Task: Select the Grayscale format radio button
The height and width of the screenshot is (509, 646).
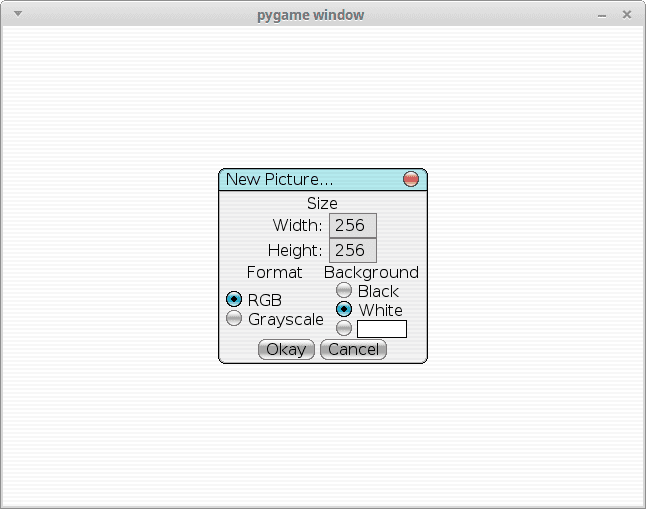Action: point(234,318)
